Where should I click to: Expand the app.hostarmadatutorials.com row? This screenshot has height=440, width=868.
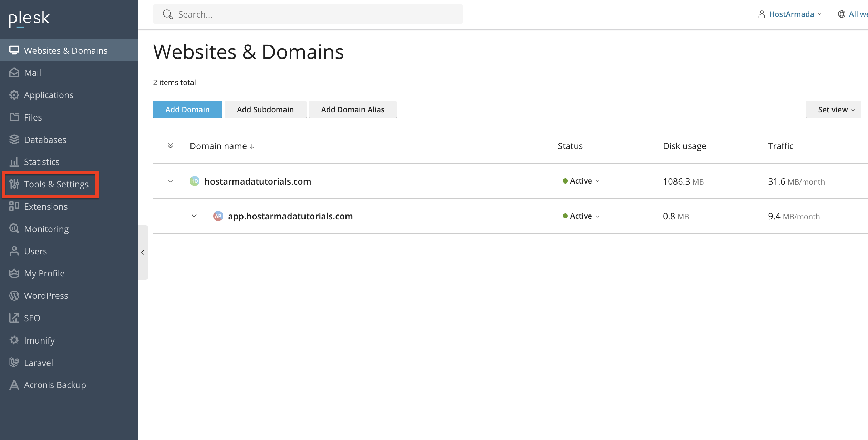pyautogui.click(x=194, y=216)
